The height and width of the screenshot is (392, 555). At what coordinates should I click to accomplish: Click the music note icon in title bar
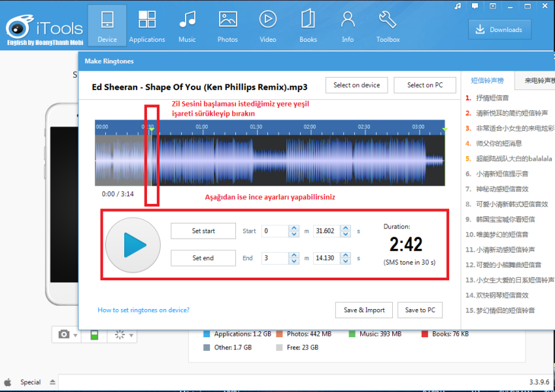pos(458,6)
